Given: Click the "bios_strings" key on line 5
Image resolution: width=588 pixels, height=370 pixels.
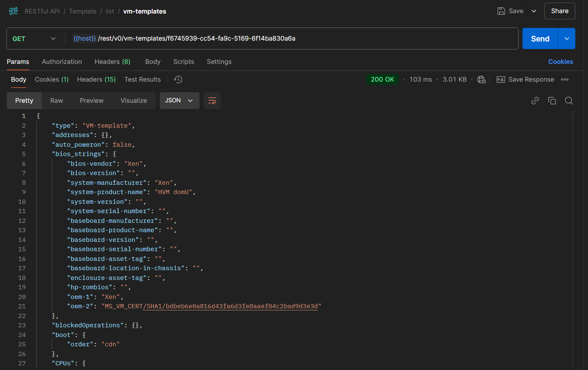Looking at the screenshot, I should tap(78, 154).
